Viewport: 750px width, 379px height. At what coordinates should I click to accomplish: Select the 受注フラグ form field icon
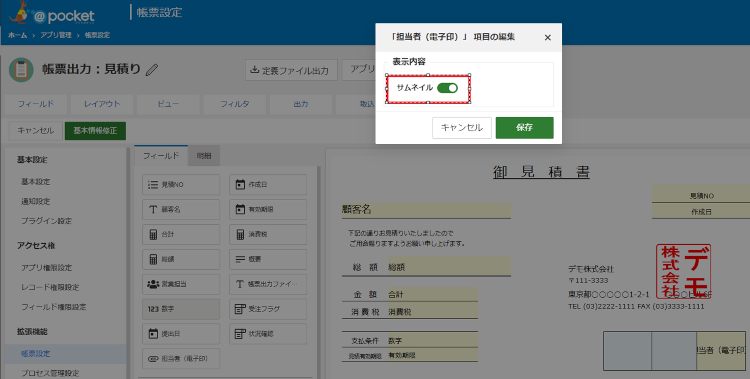coord(240,309)
